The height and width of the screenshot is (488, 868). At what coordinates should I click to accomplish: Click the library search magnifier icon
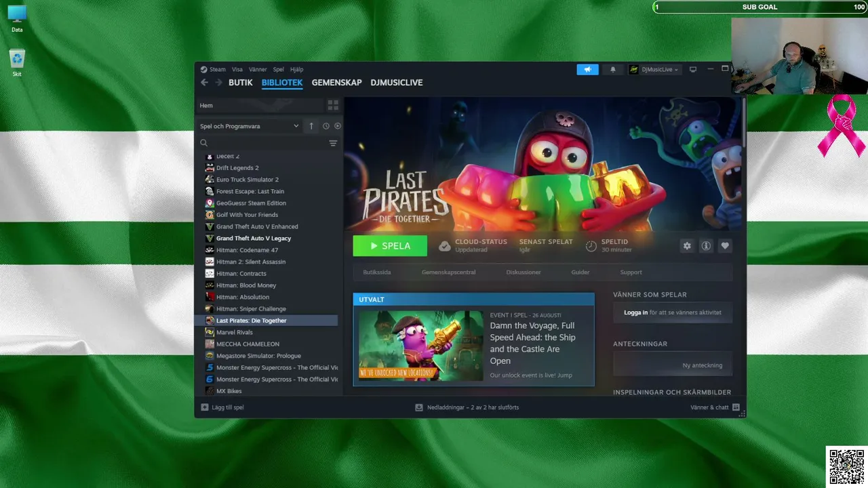pos(203,143)
